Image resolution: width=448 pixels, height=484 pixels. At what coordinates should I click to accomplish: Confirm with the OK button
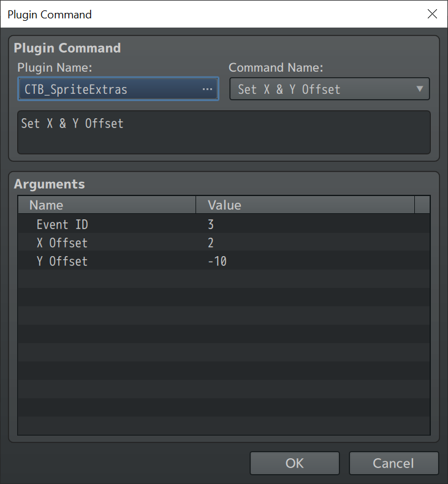(295, 463)
